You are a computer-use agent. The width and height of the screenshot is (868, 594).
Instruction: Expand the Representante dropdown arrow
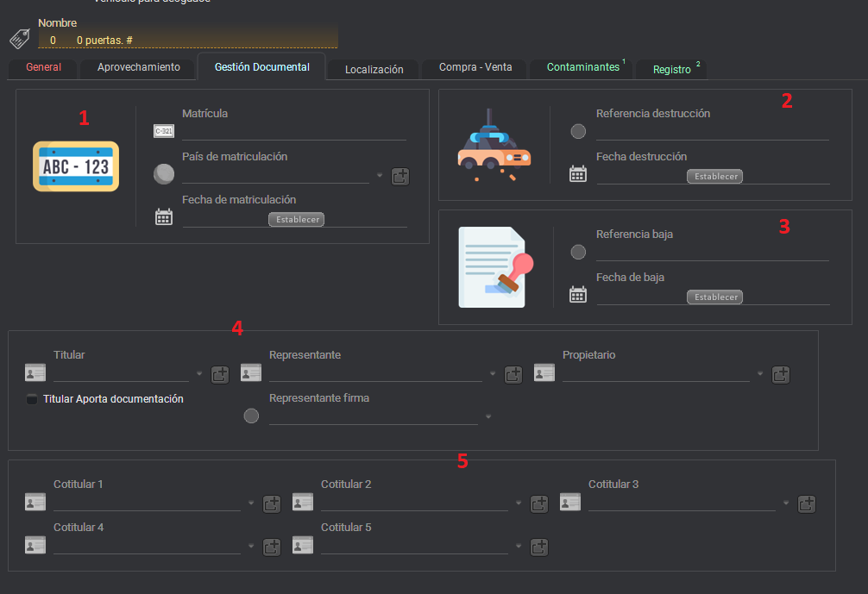point(494,374)
